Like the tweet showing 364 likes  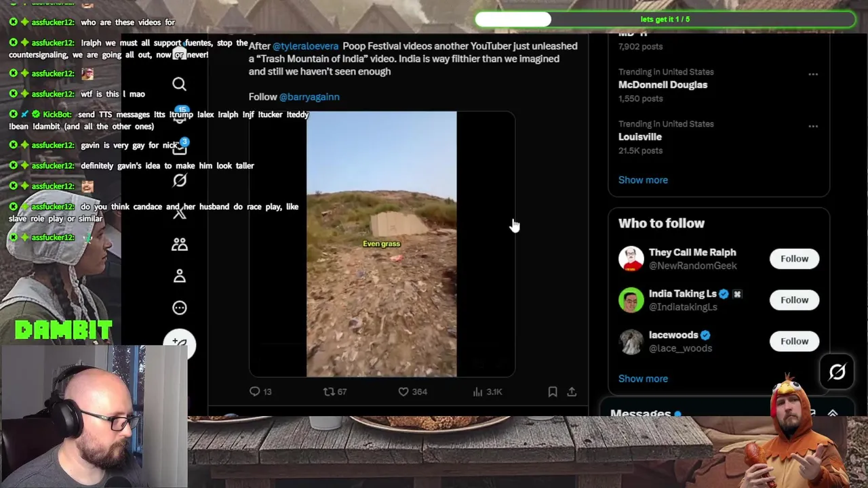click(x=412, y=391)
